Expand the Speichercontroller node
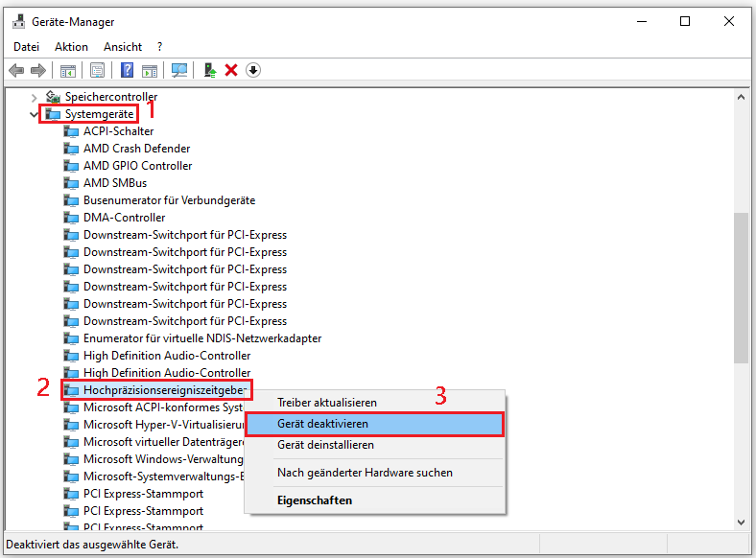The height and width of the screenshot is (558, 756). (x=34, y=98)
